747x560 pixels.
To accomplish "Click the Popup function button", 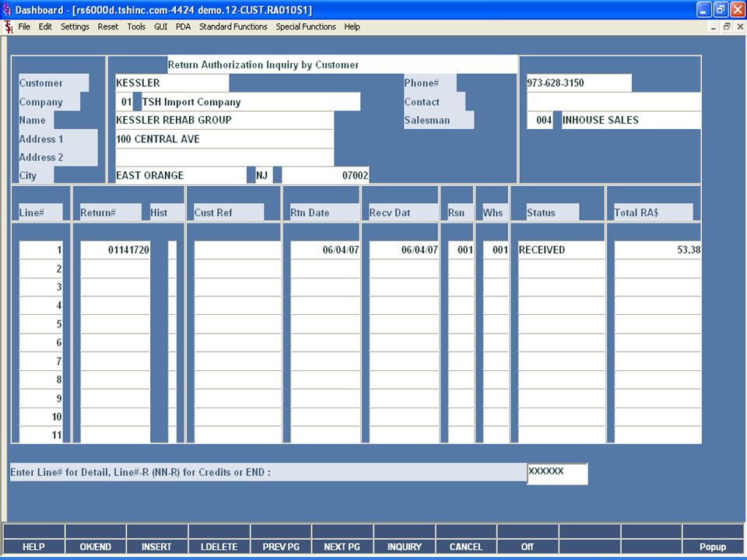I will (x=713, y=547).
